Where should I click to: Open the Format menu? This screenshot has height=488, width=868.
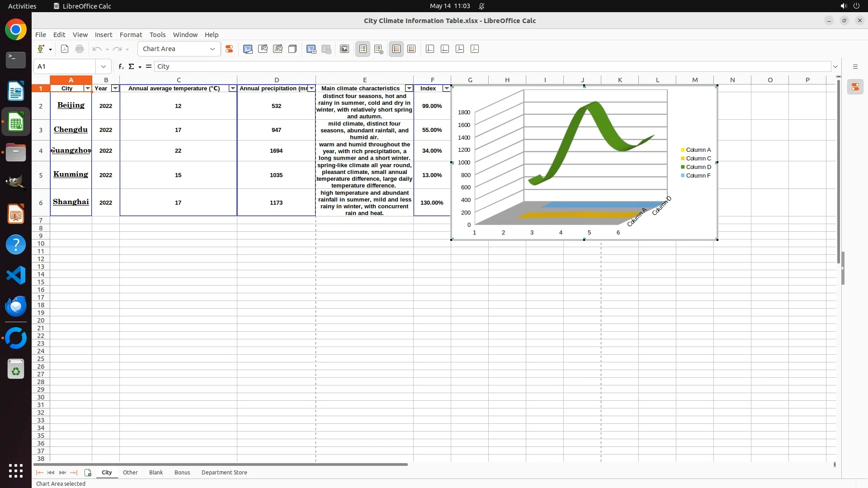[131, 35]
